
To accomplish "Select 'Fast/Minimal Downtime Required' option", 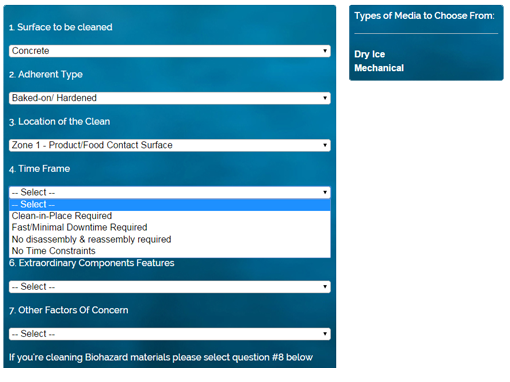I will pos(170,227).
